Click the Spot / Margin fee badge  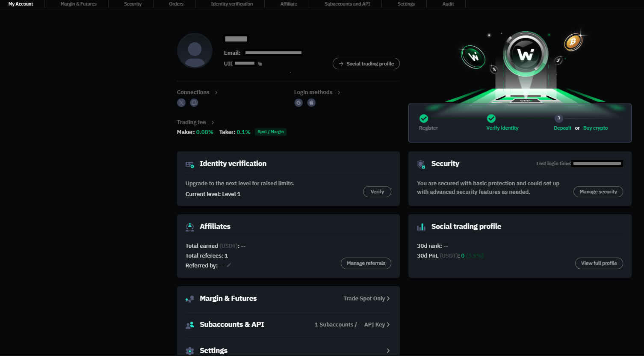coord(271,132)
